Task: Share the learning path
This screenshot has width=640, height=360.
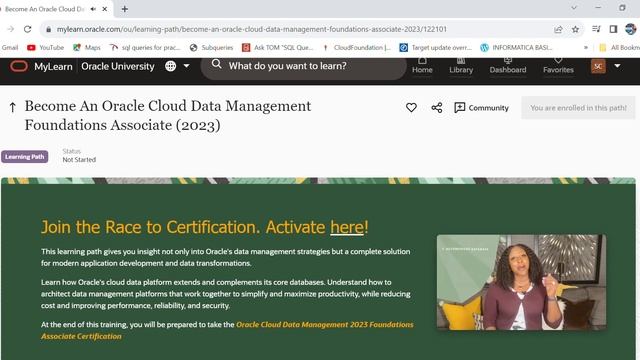Action: tap(437, 108)
